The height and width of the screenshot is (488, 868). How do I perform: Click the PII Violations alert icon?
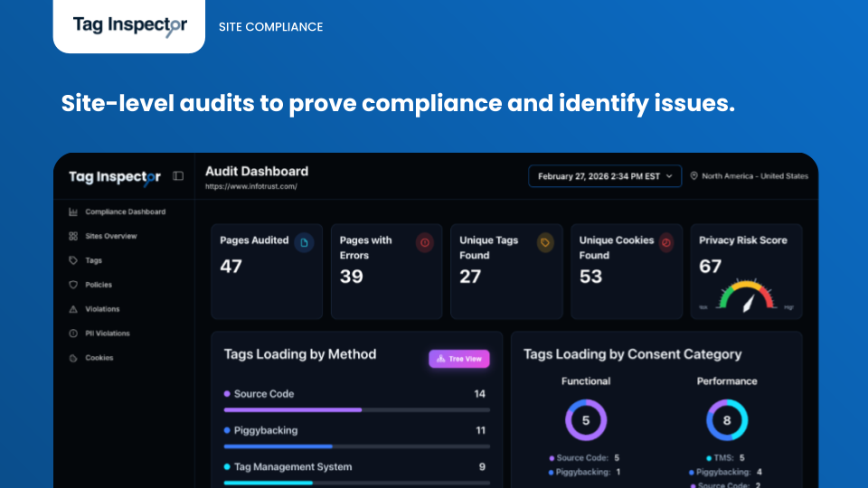(x=73, y=333)
